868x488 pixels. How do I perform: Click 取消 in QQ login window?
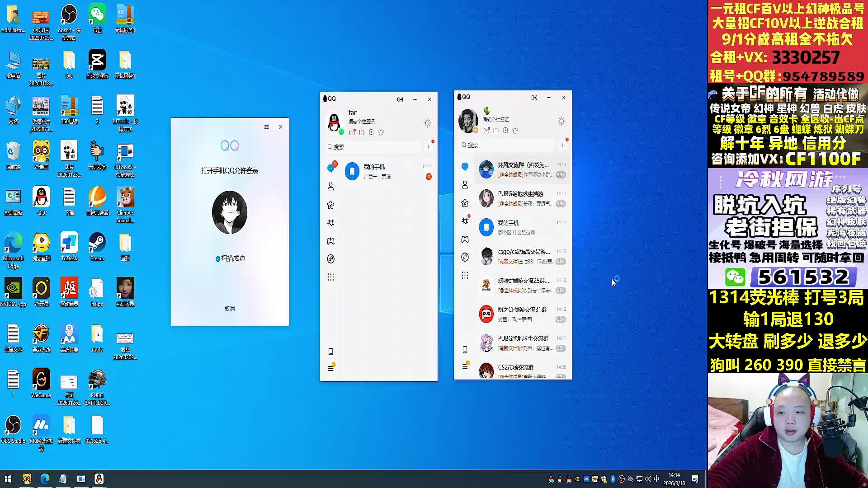230,309
